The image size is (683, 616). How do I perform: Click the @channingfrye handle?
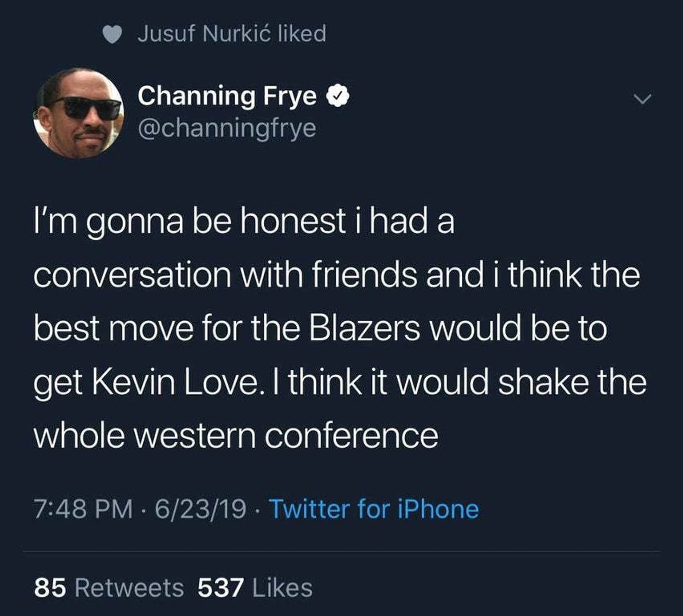coord(227,128)
